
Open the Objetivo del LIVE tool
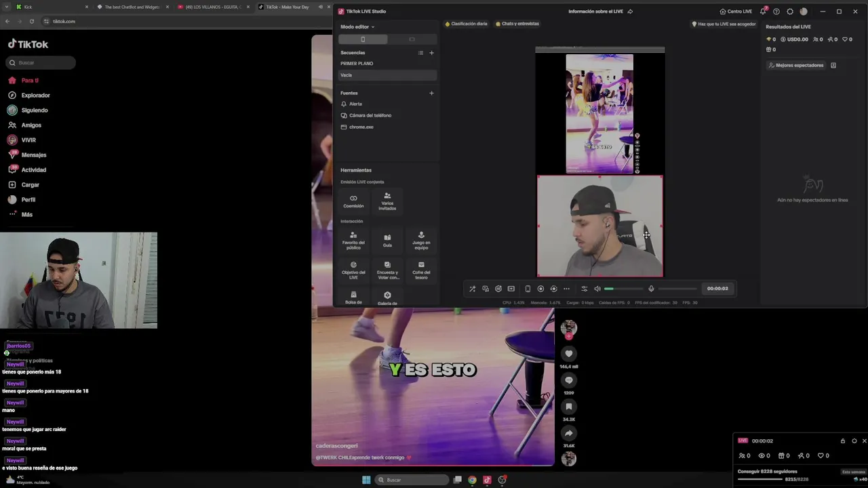[x=353, y=270]
